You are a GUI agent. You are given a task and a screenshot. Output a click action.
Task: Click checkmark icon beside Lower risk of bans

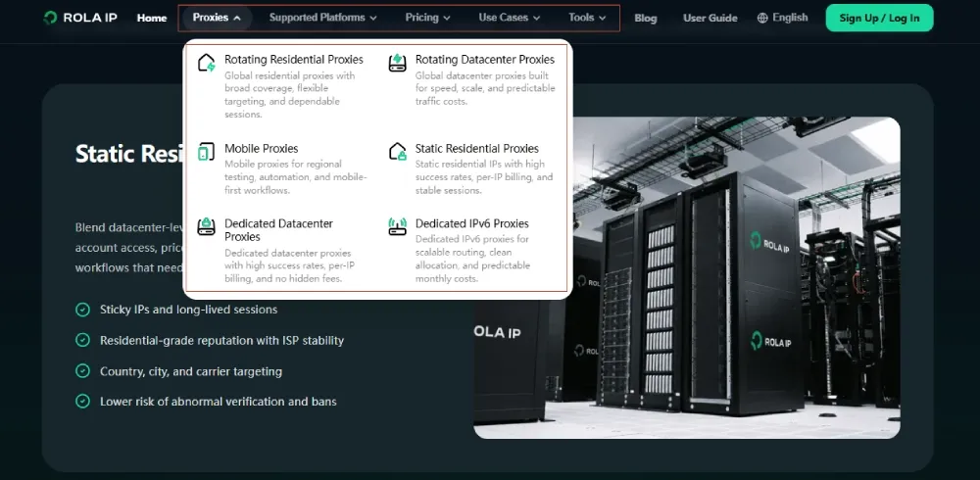tap(82, 402)
